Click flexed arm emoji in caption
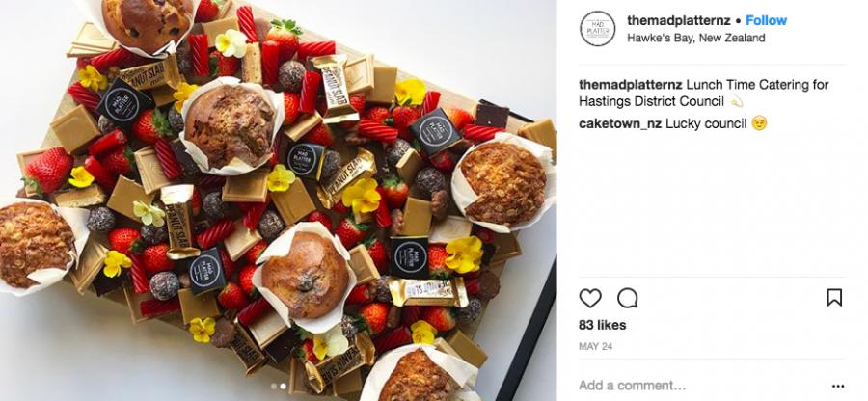 736,102
